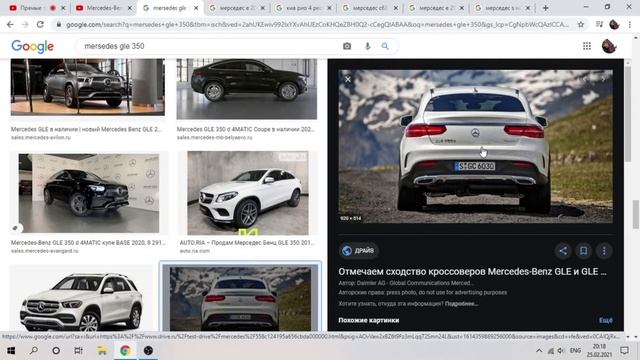Close the mersedes gle tab
This screenshot has width=640, height=360.
(196, 8)
